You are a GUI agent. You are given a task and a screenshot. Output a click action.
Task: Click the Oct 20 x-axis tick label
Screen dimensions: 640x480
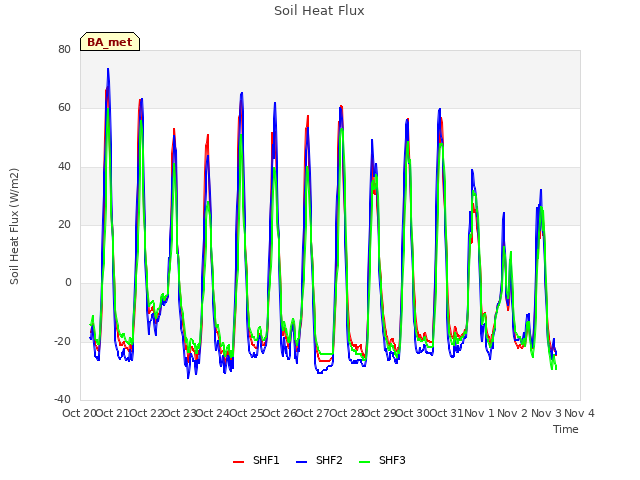tap(79, 413)
